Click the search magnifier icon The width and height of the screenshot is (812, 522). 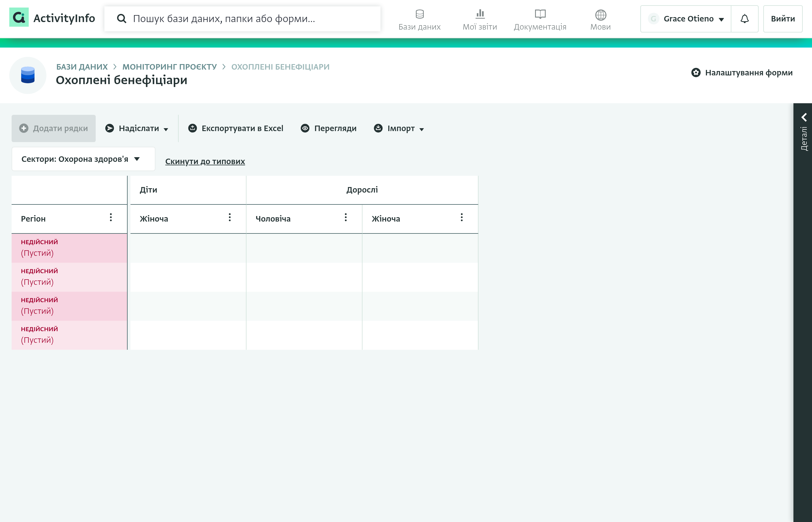121,19
